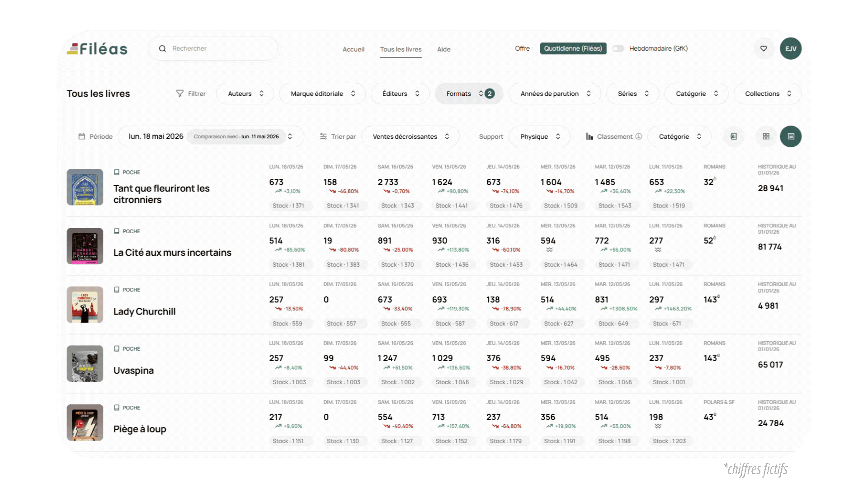Click the Formats filter count badge
Viewport: 868px width, 488px height.
click(x=490, y=94)
